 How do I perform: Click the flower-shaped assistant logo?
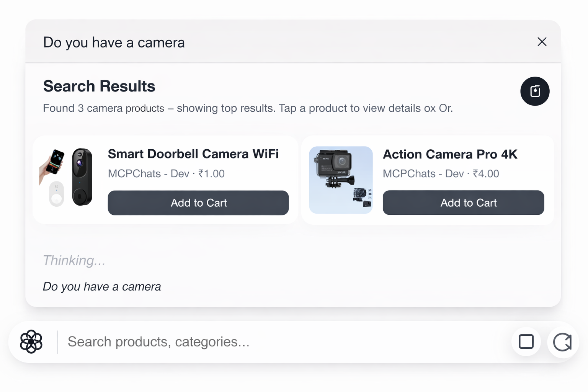coord(32,341)
